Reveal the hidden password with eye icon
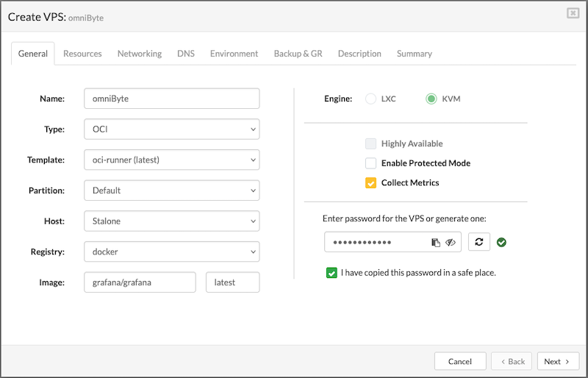588x378 pixels. (451, 242)
